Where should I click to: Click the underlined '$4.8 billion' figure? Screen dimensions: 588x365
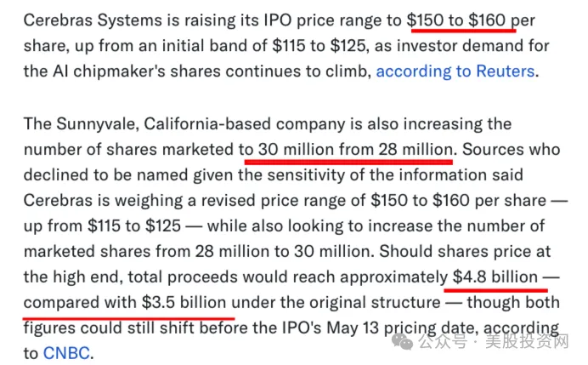(x=495, y=277)
